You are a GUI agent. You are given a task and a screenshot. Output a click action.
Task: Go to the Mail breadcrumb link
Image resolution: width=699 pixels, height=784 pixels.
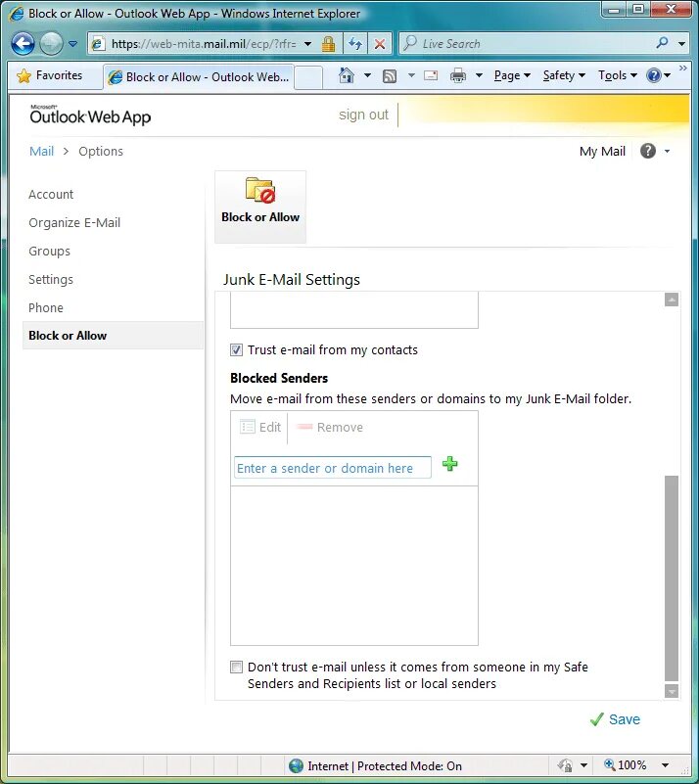pos(41,151)
